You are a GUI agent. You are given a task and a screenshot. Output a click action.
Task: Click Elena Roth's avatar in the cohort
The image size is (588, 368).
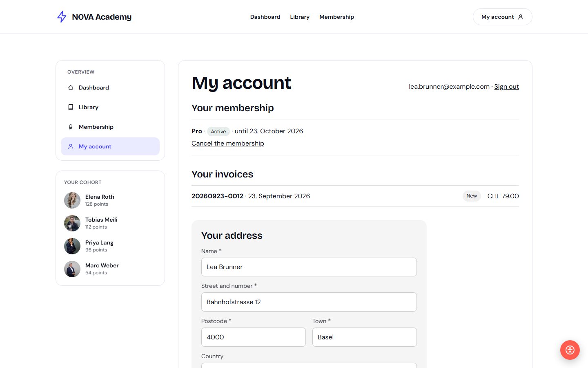(72, 200)
